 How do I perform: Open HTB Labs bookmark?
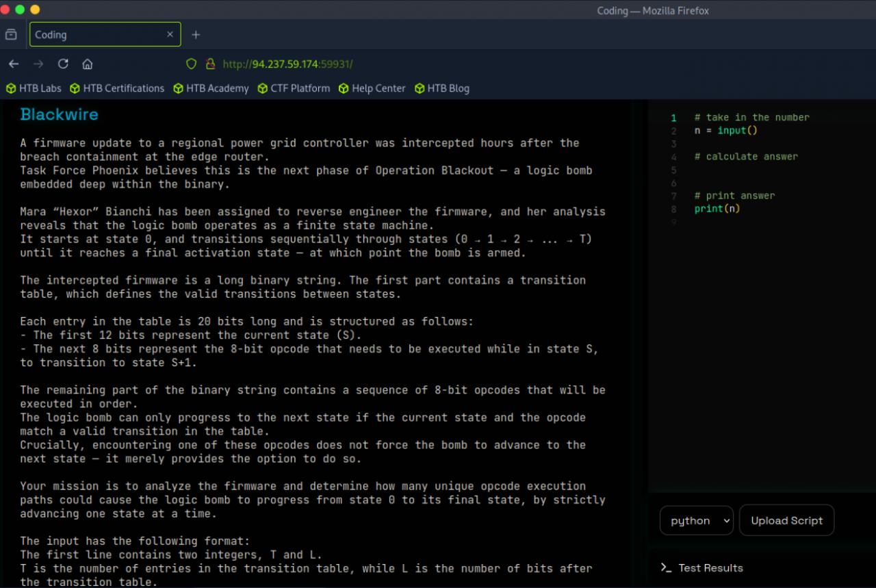point(34,88)
